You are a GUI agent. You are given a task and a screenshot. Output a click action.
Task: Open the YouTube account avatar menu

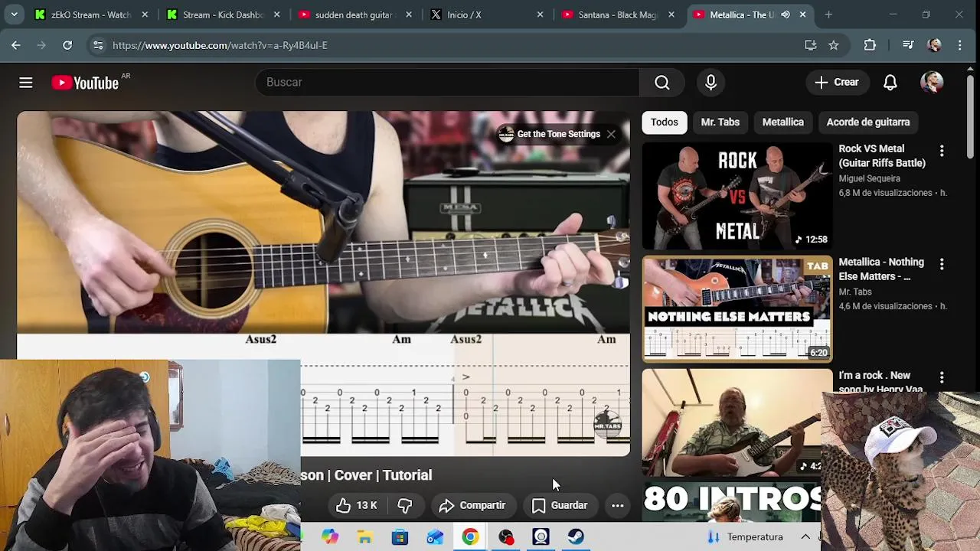(x=932, y=83)
